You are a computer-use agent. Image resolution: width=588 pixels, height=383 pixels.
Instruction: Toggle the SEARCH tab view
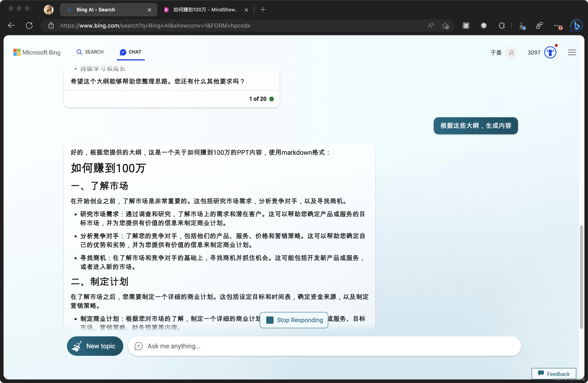click(x=90, y=52)
